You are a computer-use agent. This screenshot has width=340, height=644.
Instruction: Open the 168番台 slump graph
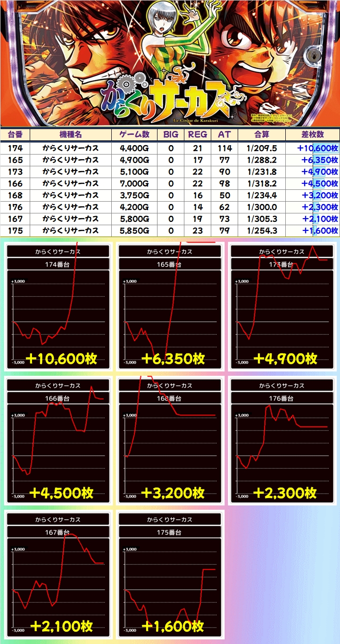[x=170, y=440]
